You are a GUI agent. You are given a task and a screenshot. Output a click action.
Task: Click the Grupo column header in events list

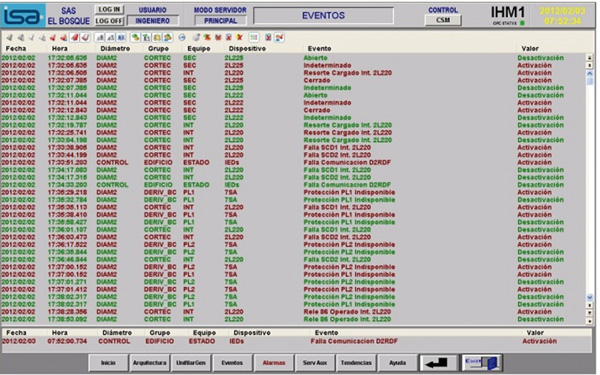click(x=158, y=49)
